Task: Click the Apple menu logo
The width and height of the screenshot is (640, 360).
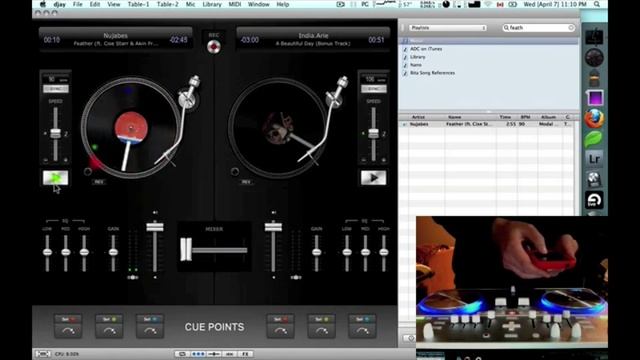Action: coord(43,4)
